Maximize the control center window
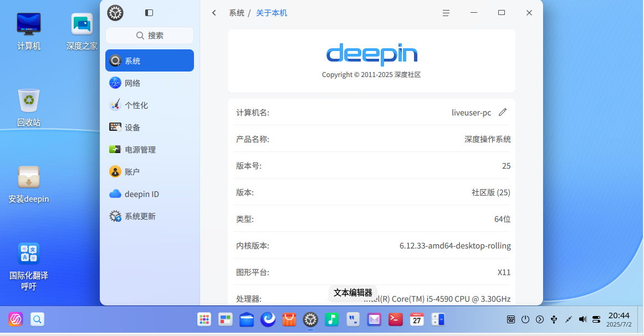 502,13
